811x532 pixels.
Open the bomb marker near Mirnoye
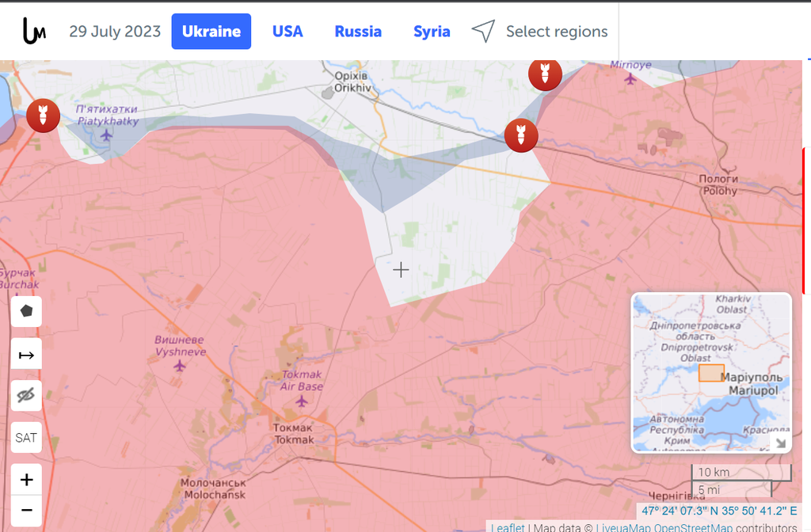click(x=545, y=74)
